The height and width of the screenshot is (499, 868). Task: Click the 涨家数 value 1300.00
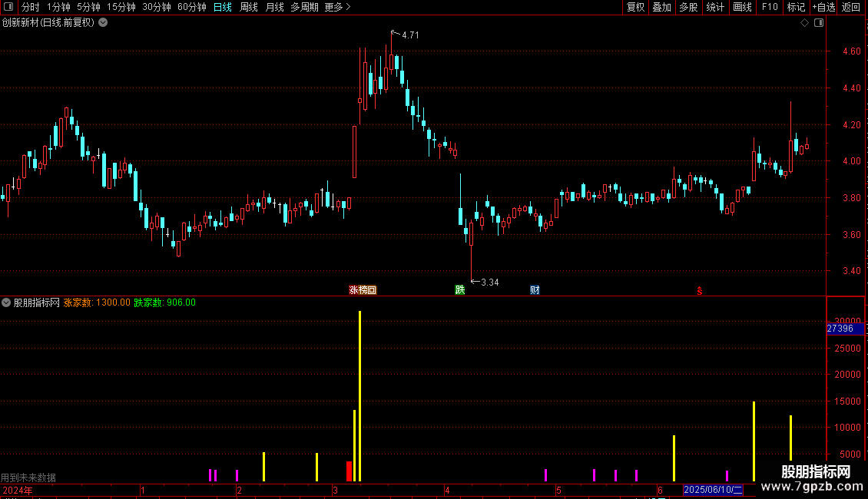[113, 302]
